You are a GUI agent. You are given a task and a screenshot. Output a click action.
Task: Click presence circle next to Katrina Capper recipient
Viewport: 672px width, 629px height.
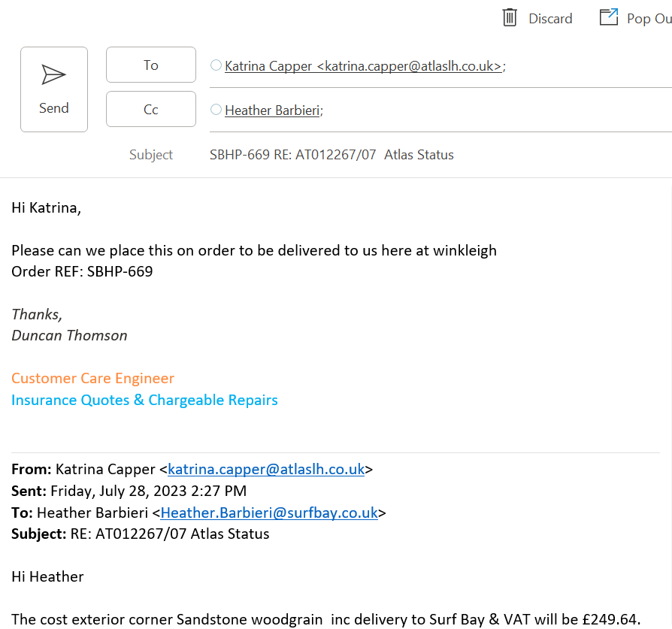click(216, 65)
